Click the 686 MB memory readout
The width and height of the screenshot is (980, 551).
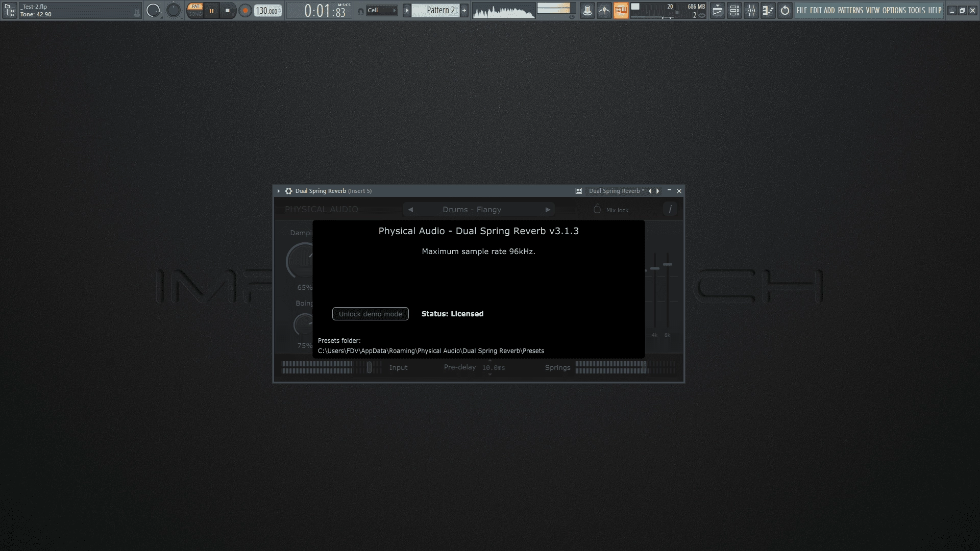click(696, 7)
